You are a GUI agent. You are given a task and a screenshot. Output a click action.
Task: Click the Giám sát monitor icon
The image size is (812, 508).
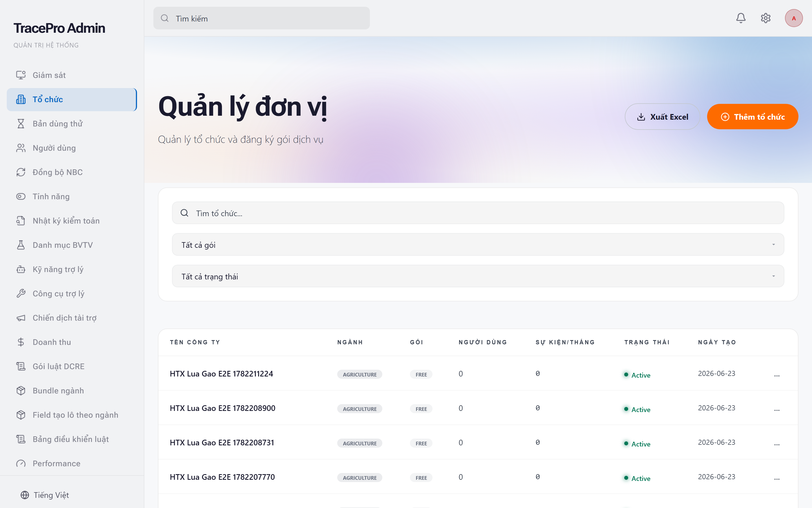21,75
